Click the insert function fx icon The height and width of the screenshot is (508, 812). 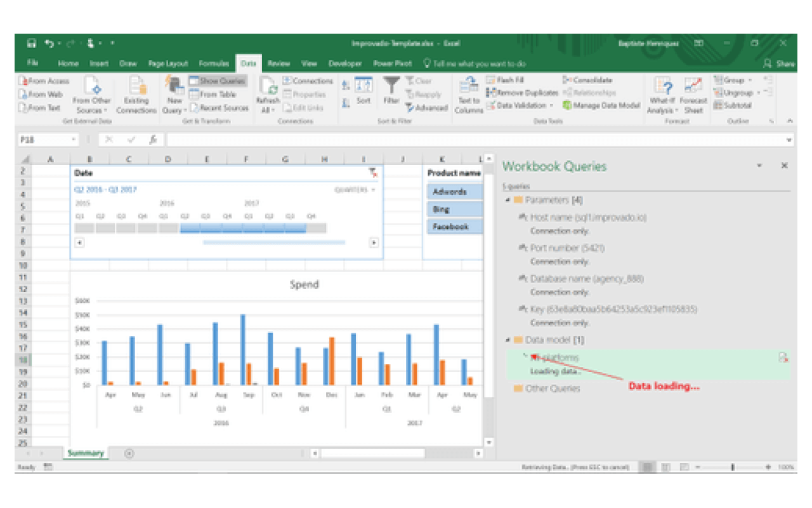pos(153,140)
